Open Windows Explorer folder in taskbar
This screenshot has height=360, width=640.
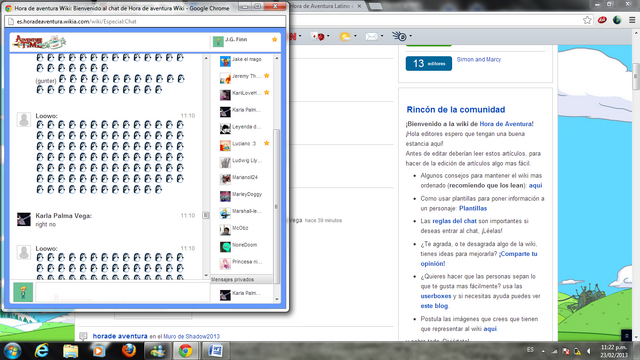(x=70, y=351)
